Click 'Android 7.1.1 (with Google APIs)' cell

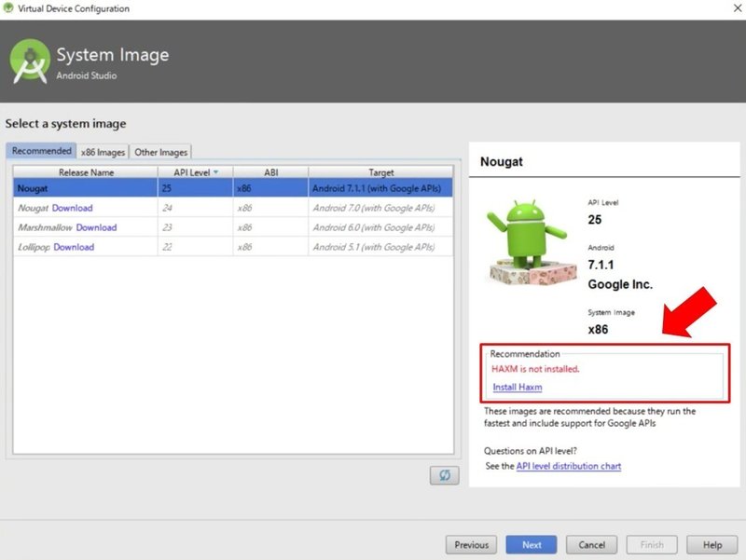(380, 188)
